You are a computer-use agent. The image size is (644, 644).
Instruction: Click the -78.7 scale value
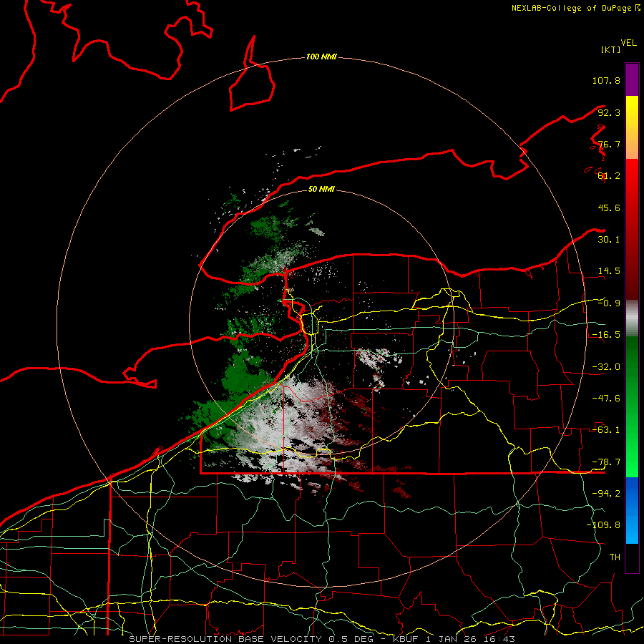pos(606,462)
